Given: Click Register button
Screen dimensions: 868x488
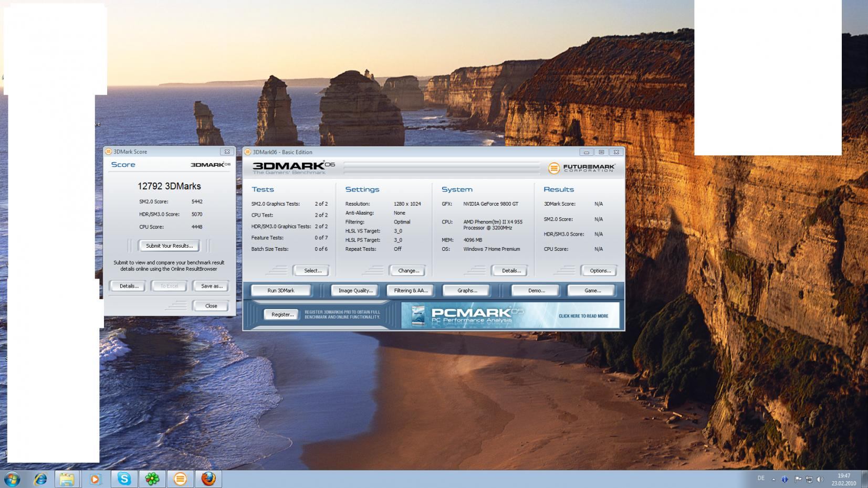Looking at the screenshot, I should [282, 314].
